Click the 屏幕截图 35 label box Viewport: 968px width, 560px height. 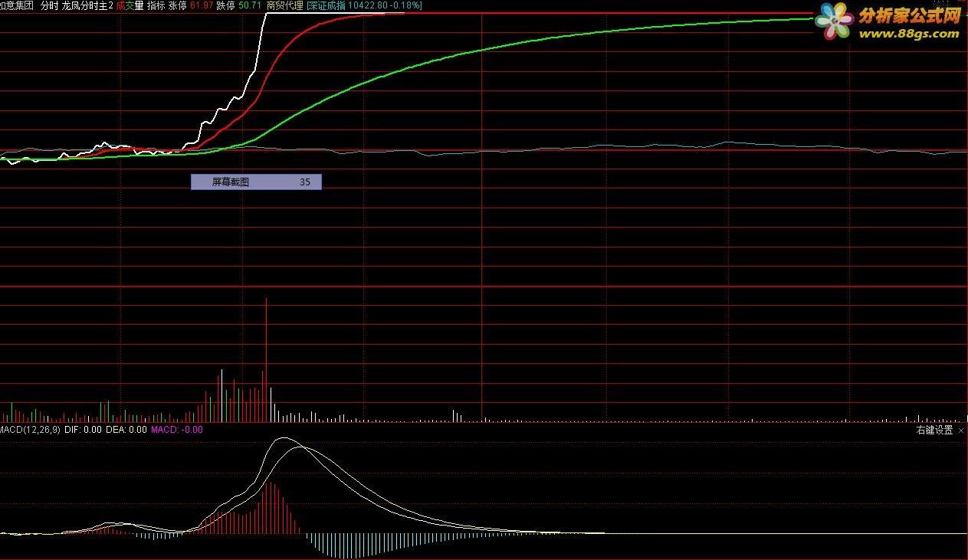(256, 182)
